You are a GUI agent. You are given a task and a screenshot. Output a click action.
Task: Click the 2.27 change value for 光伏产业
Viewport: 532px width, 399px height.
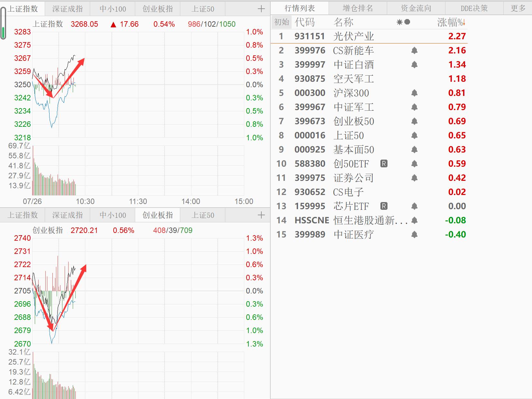(457, 36)
